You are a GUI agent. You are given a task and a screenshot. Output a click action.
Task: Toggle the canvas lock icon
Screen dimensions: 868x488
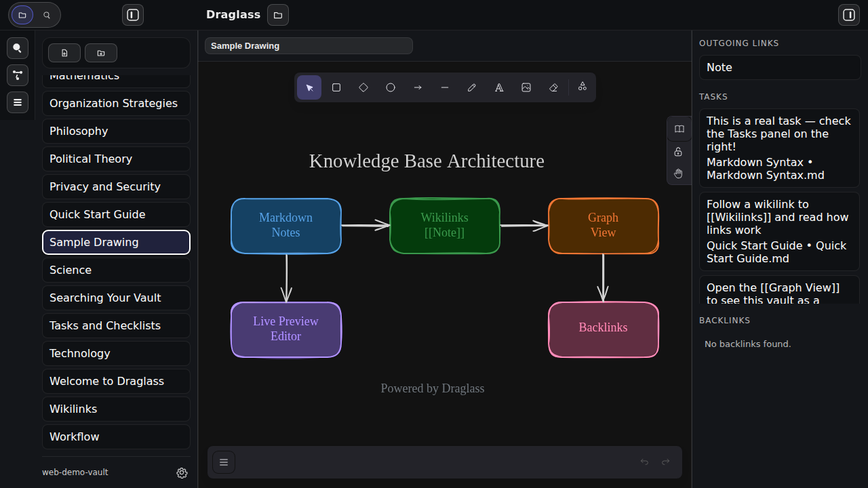click(x=679, y=151)
